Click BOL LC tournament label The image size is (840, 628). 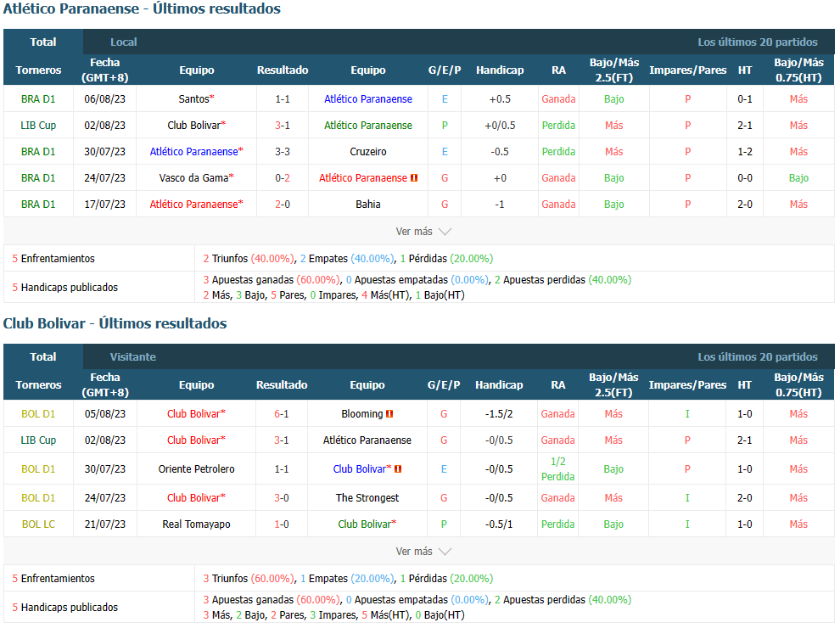coord(38,524)
